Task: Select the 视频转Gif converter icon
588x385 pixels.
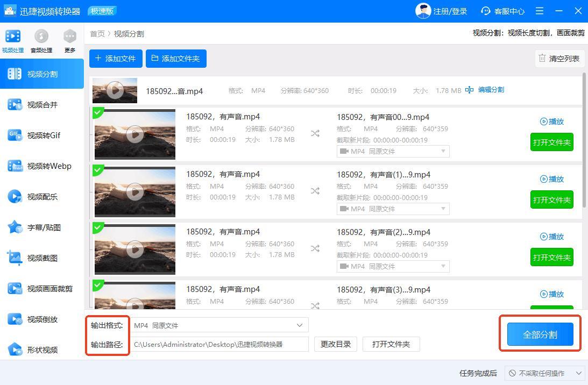Action: click(15, 136)
